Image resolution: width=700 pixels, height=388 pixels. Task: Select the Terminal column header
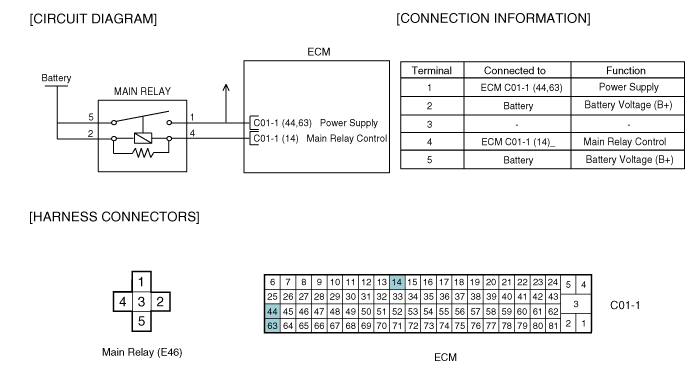click(432, 71)
